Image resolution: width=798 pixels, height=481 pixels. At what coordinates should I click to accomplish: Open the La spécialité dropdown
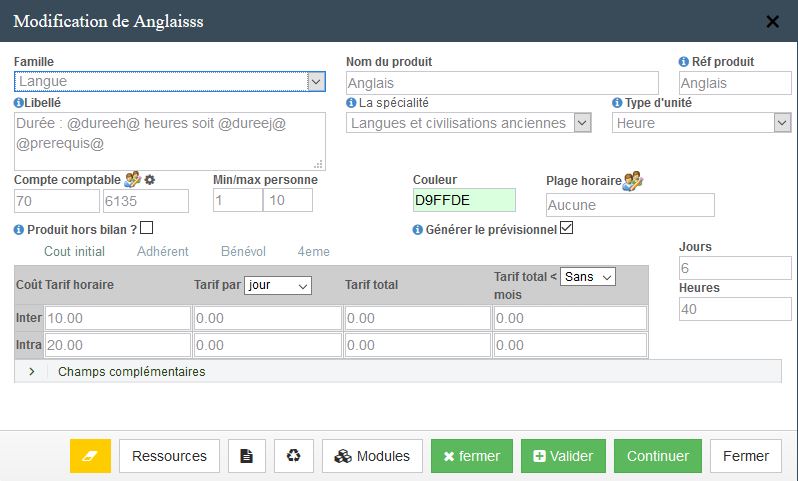pos(469,123)
